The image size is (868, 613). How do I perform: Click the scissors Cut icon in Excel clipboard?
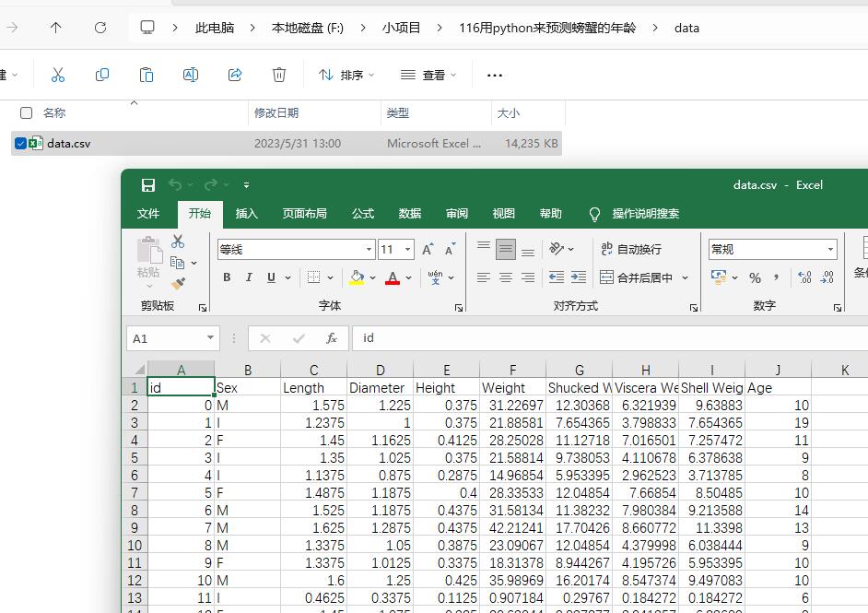point(178,242)
